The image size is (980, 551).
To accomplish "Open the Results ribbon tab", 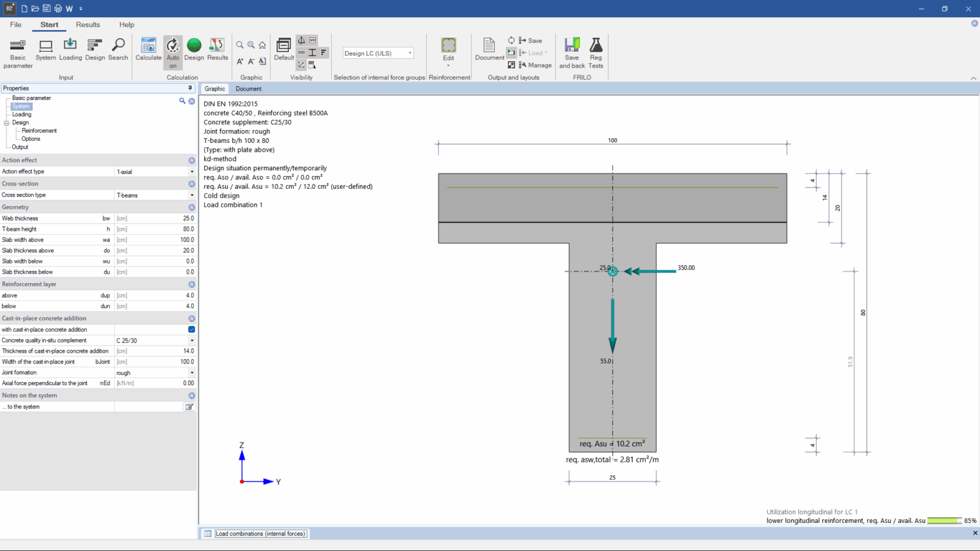I will [x=87, y=24].
